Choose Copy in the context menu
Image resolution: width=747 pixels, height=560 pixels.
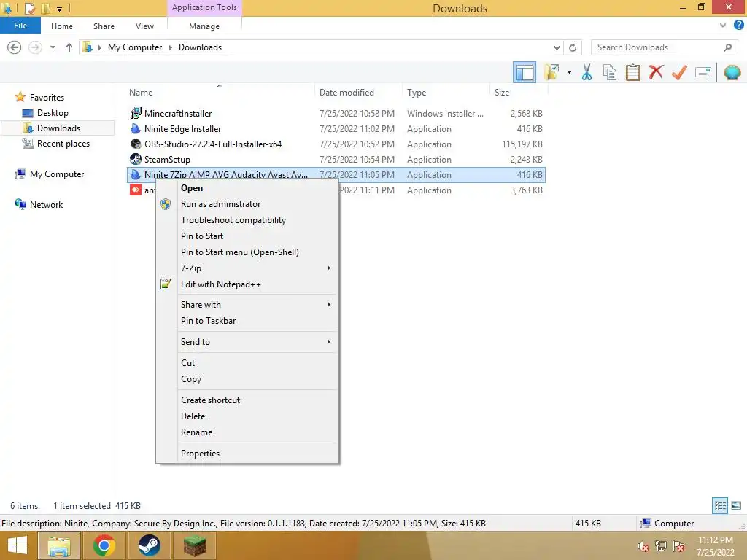pyautogui.click(x=247, y=379)
